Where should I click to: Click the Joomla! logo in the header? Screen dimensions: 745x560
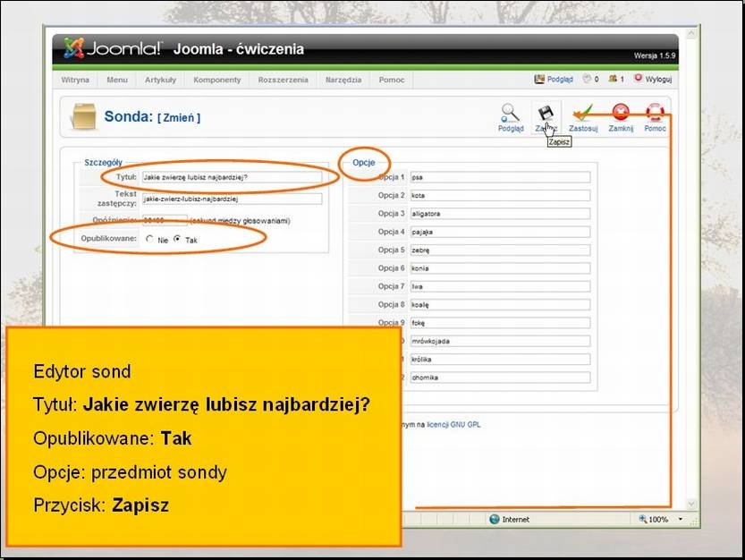(x=113, y=48)
